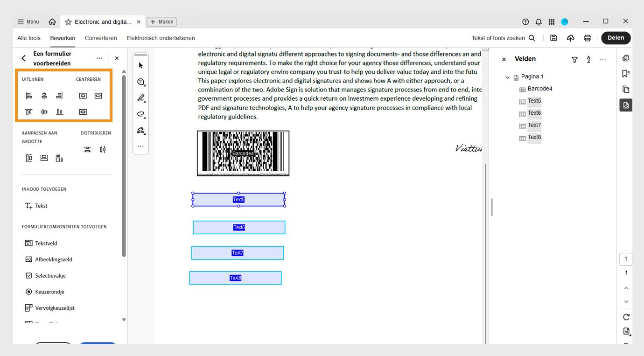Close the Velden panel
This screenshot has width=644, height=356.
tap(504, 59)
